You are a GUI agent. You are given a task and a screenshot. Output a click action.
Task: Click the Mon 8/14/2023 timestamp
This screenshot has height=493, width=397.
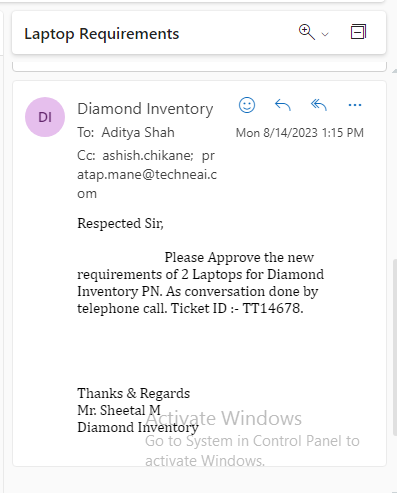300,133
